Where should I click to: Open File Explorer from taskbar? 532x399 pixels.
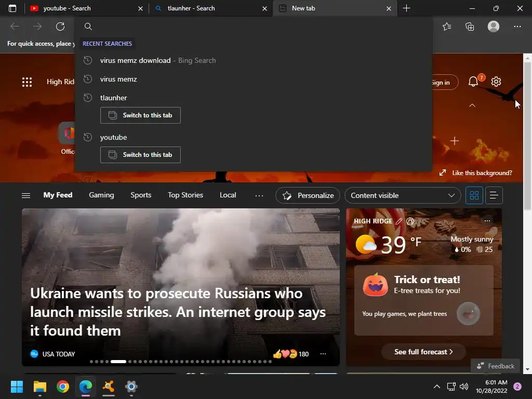point(39,387)
